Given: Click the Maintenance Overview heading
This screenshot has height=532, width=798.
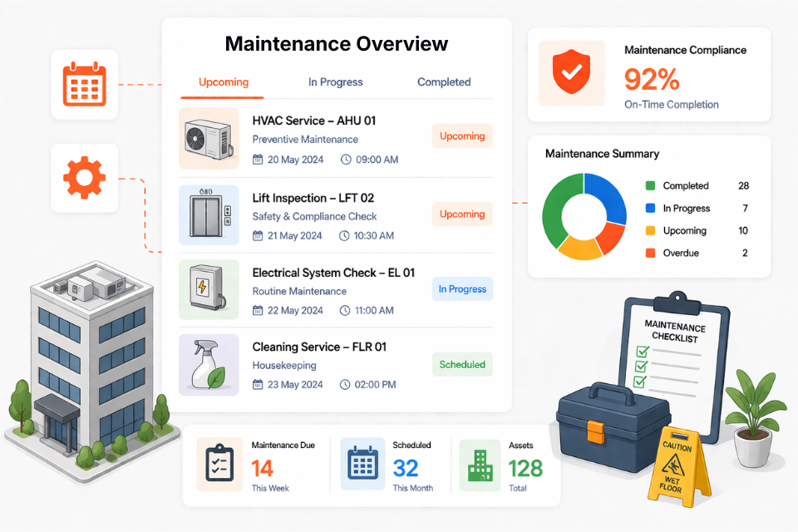Looking at the screenshot, I should (337, 44).
